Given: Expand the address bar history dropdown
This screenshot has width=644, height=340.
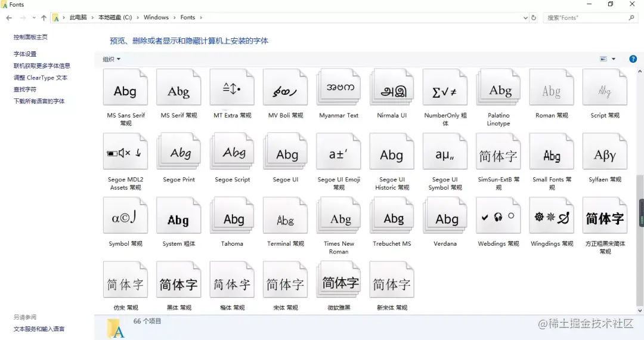Looking at the screenshot, I should (525, 18).
